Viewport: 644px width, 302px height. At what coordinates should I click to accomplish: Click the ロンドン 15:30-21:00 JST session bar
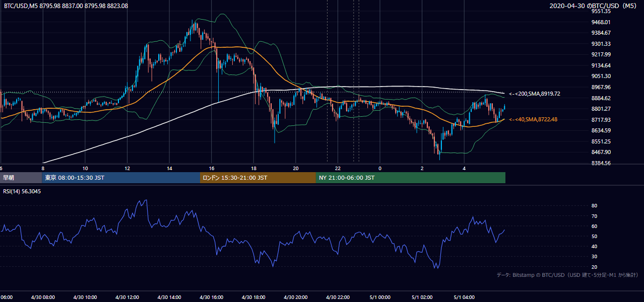coord(258,178)
